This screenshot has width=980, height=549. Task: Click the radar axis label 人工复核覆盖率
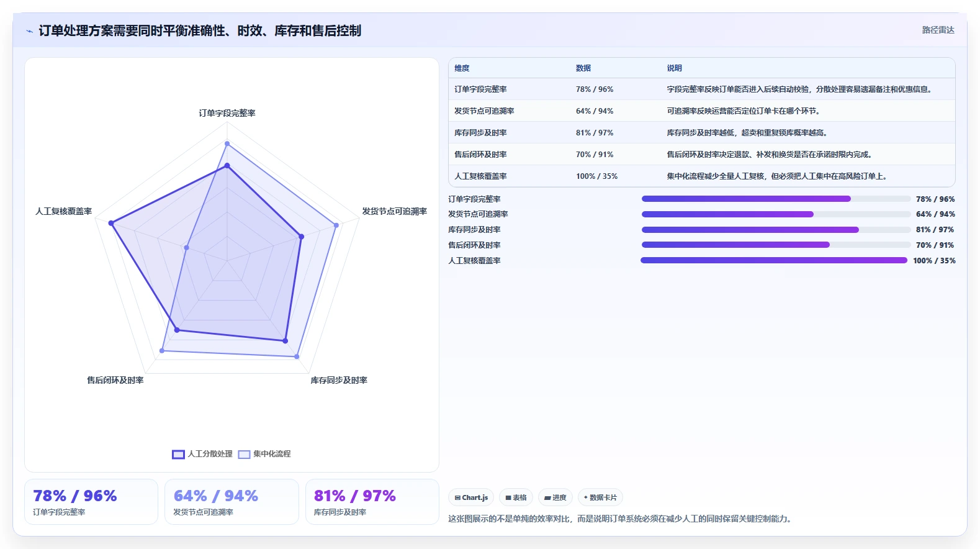(x=63, y=211)
